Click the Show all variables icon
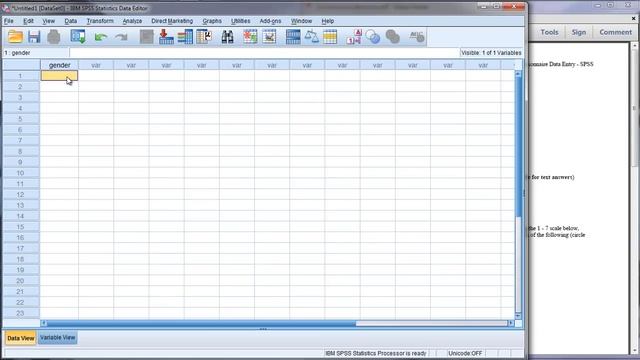 (393, 37)
